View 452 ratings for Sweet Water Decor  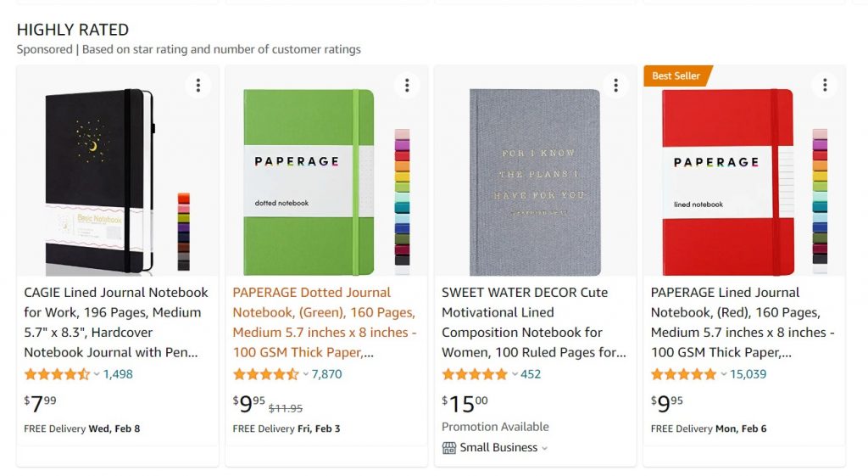tap(531, 374)
